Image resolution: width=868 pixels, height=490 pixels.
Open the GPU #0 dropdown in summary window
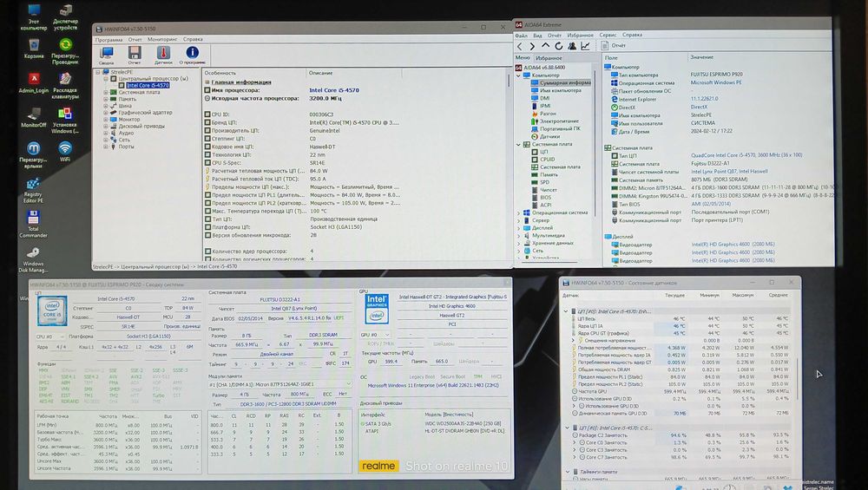tap(375, 335)
